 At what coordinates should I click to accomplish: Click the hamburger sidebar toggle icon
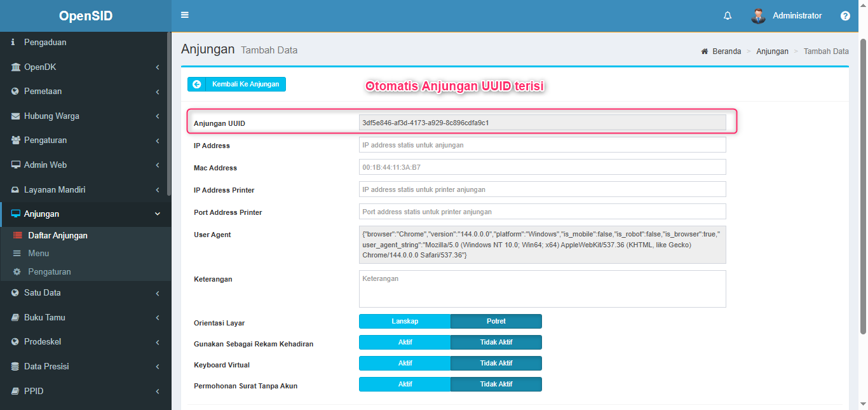(x=185, y=15)
